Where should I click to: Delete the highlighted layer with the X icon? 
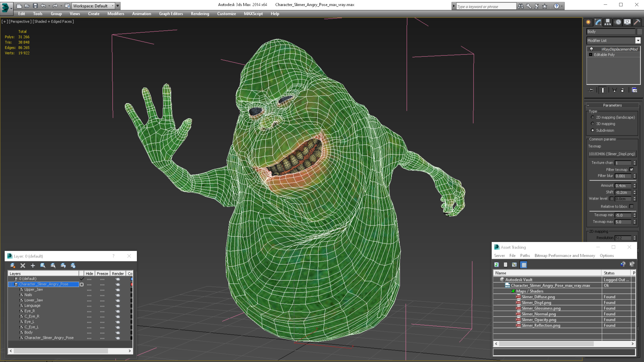pyautogui.click(x=23, y=265)
